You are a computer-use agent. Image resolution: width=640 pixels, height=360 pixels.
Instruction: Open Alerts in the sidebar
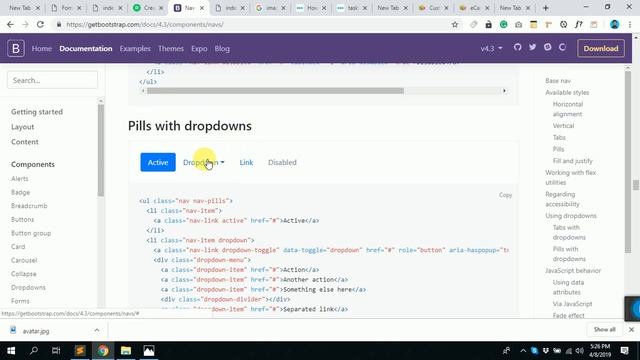20,179
